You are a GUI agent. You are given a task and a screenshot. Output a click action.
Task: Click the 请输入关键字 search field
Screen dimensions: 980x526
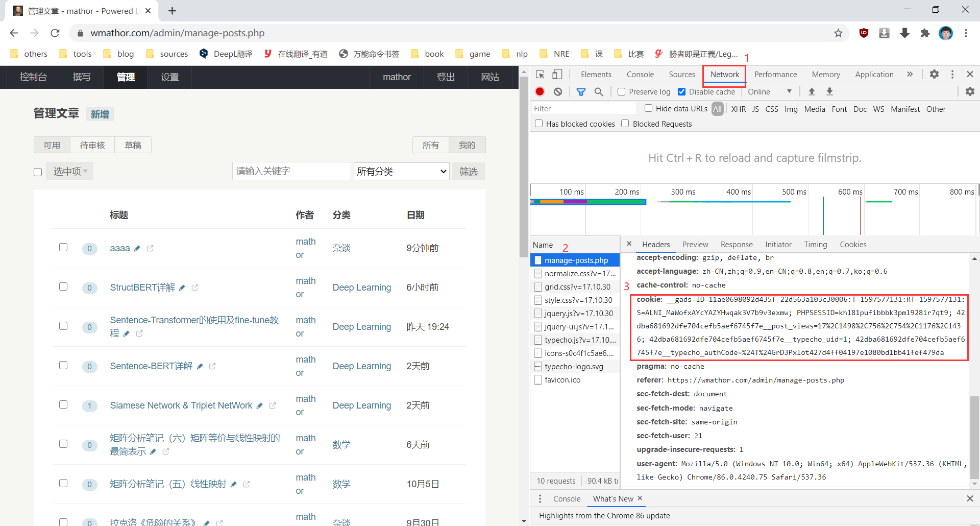pos(291,171)
